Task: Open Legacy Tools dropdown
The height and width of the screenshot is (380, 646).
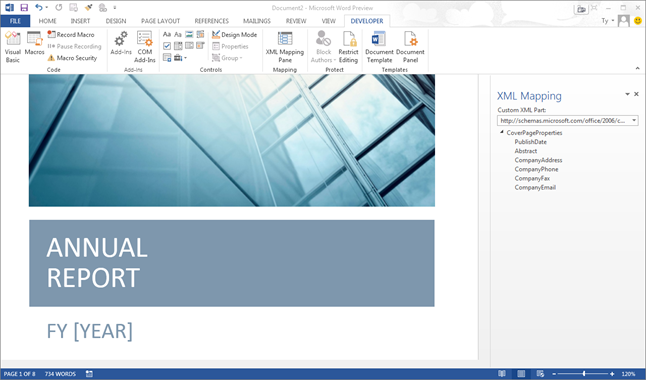Action: tap(180, 58)
